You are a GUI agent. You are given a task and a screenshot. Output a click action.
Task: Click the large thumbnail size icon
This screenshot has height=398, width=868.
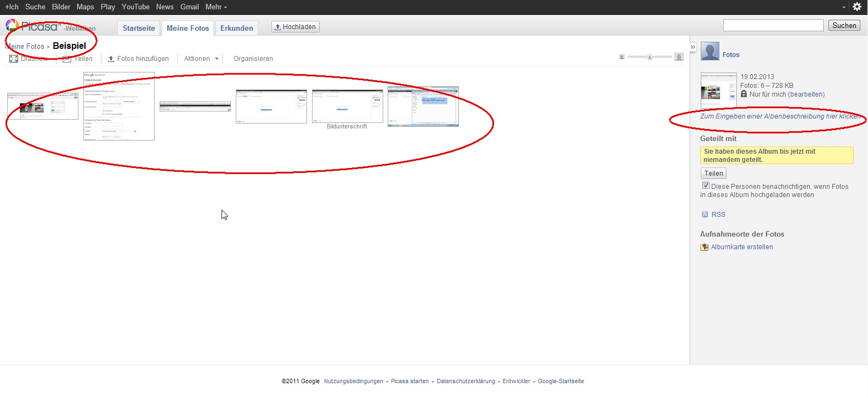click(x=679, y=57)
